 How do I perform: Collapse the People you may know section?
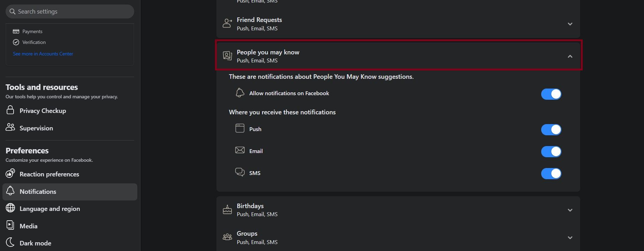tap(570, 56)
